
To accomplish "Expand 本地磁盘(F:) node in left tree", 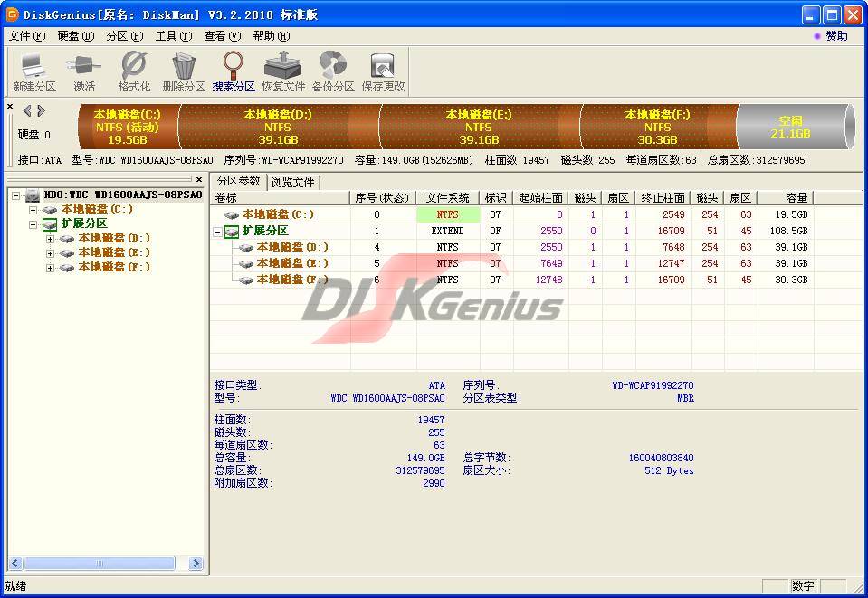I will [51, 267].
